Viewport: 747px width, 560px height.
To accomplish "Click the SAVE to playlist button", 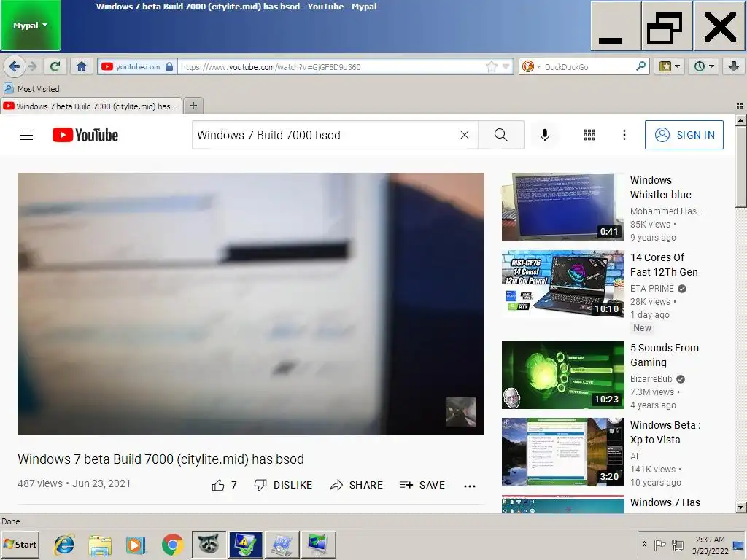I will [422, 485].
